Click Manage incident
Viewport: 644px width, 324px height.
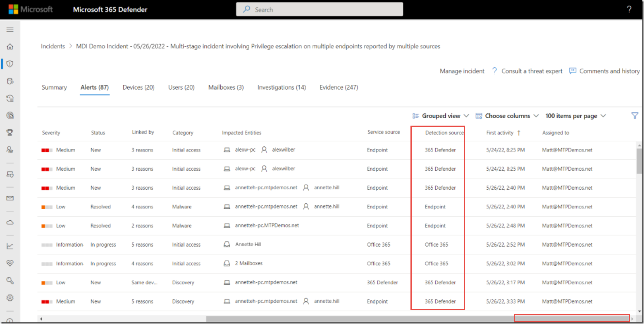pos(462,71)
